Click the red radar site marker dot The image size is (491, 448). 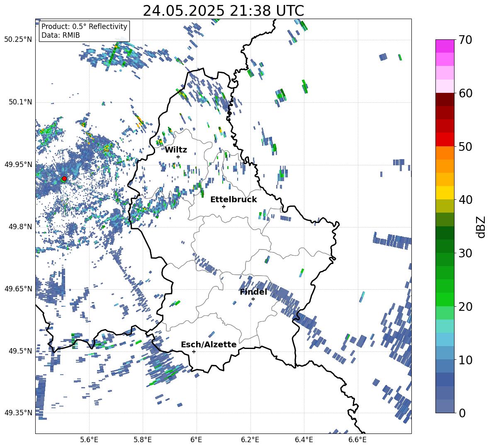click(64, 179)
